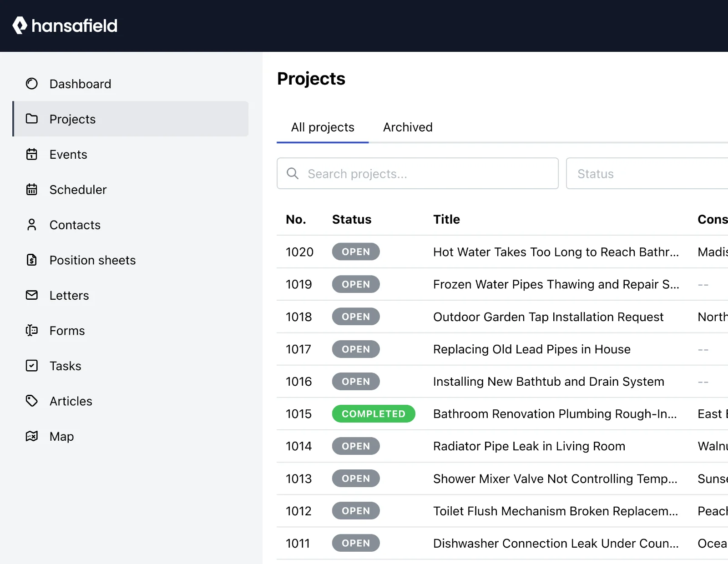Switch to the Archived tab

[408, 127]
